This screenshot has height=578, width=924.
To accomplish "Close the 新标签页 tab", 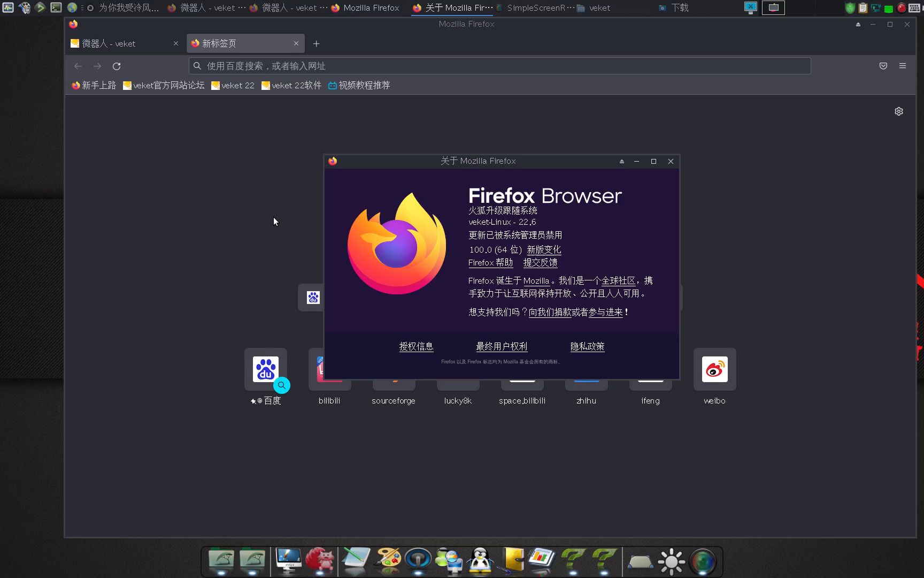I will pyautogui.click(x=296, y=43).
